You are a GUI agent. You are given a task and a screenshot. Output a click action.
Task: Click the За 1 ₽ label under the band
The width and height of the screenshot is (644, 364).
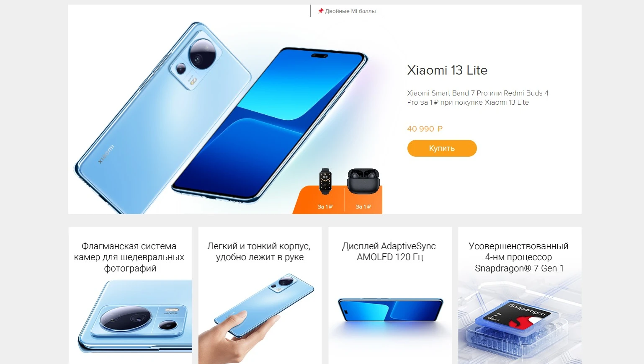coord(325,207)
